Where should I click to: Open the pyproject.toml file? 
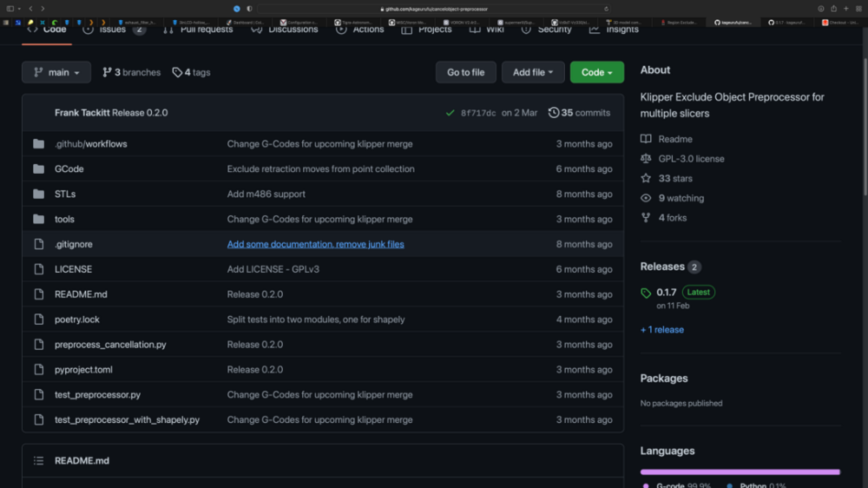click(83, 369)
